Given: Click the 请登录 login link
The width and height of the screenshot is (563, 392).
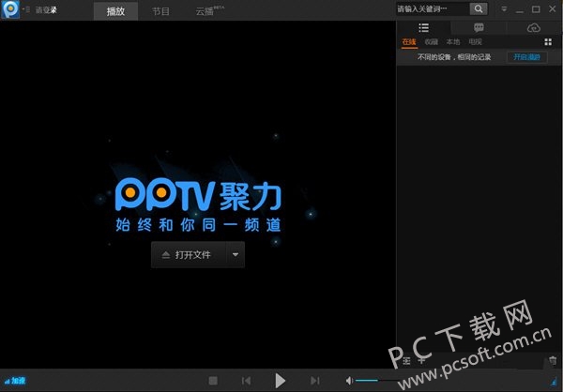Looking at the screenshot, I should tap(46, 10).
